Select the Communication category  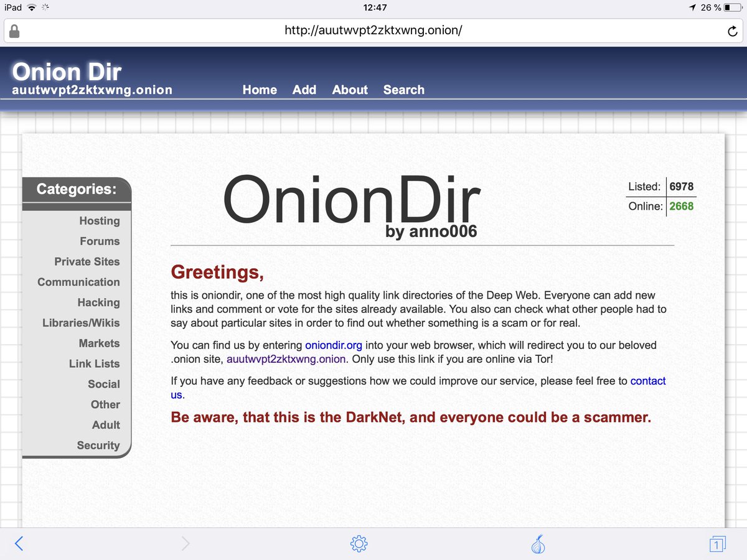pyautogui.click(x=78, y=282)
